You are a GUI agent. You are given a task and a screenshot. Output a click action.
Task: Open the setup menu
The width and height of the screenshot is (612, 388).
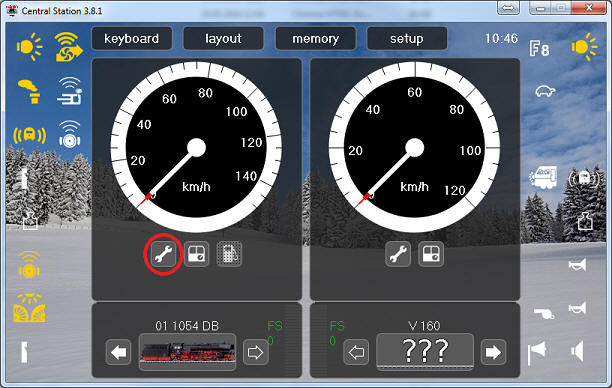pos(407,39)
